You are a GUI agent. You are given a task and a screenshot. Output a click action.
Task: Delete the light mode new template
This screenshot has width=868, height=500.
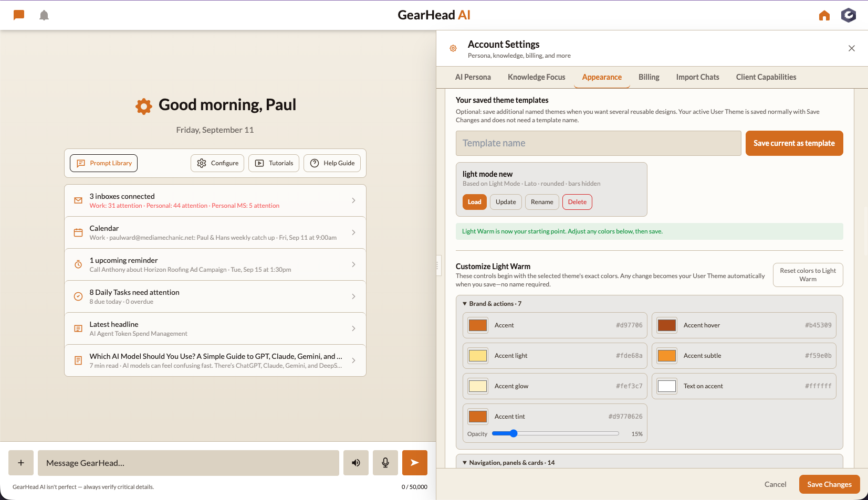pos(577,202)
